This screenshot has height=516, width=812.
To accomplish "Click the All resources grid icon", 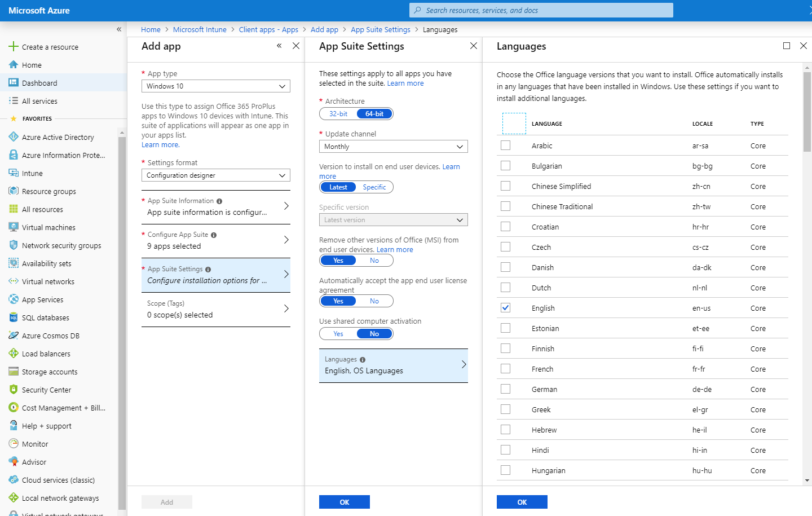I will click(14, 209).
